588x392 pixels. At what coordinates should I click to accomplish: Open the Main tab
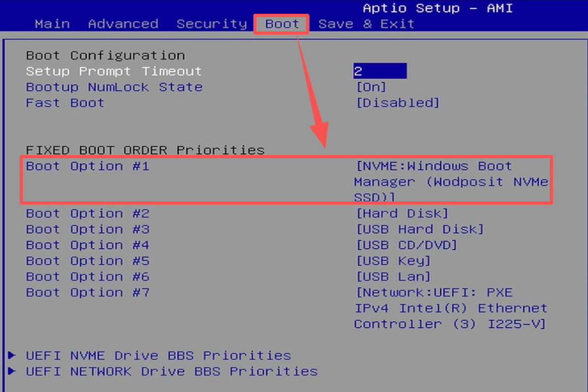tap(52, 24)
